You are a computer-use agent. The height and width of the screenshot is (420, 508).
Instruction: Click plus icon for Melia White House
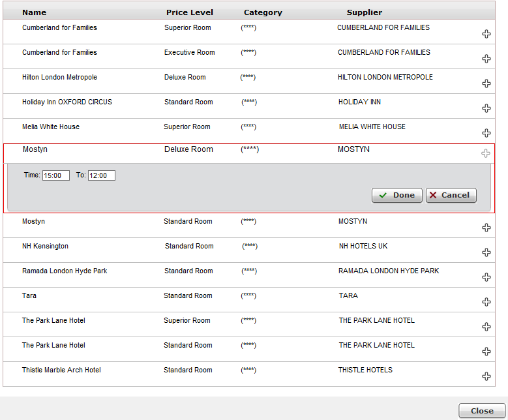(486, 133)
